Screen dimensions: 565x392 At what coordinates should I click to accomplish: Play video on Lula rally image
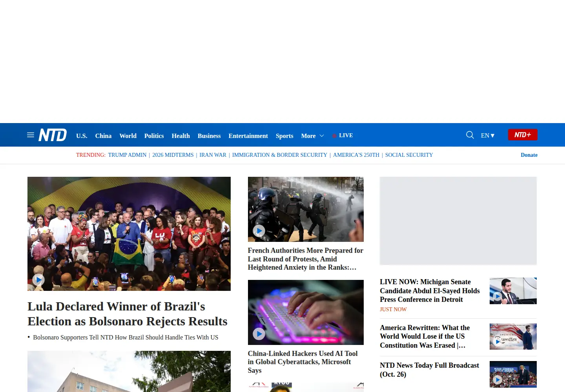pos(38,279)
